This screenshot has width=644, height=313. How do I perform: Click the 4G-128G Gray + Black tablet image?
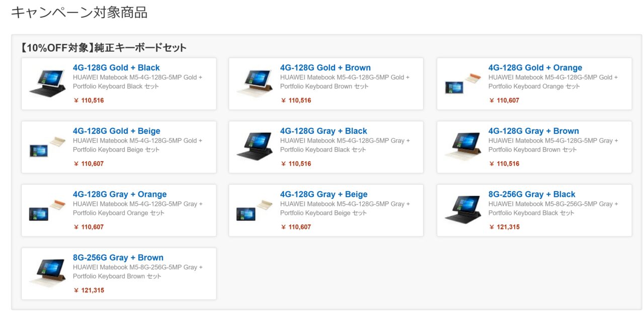click(255, 146)
